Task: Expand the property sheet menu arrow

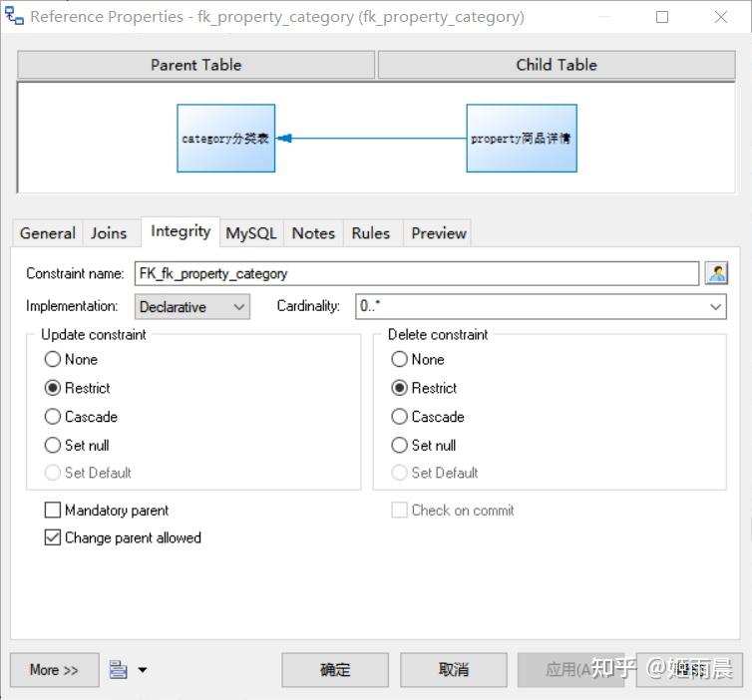Action: point(143,670)
